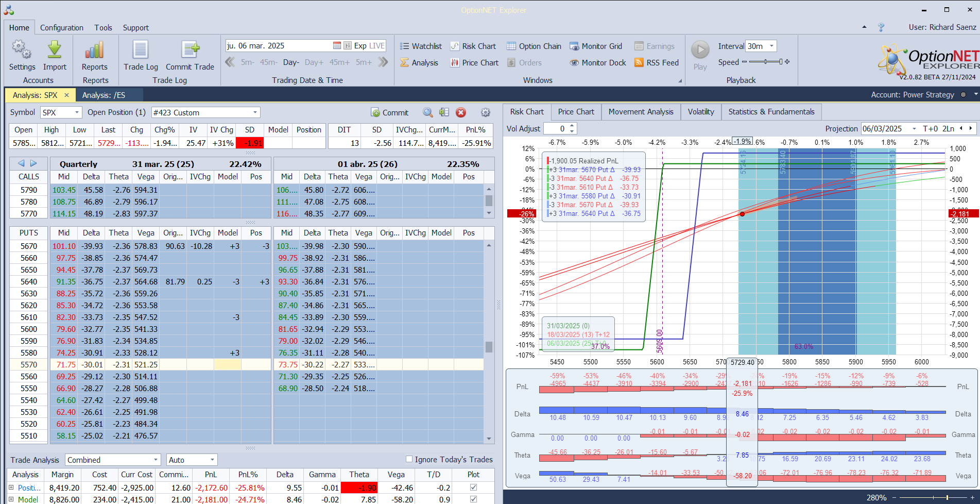Toggle the LIVE mode button
980x504 pixels.
point(377,46)
